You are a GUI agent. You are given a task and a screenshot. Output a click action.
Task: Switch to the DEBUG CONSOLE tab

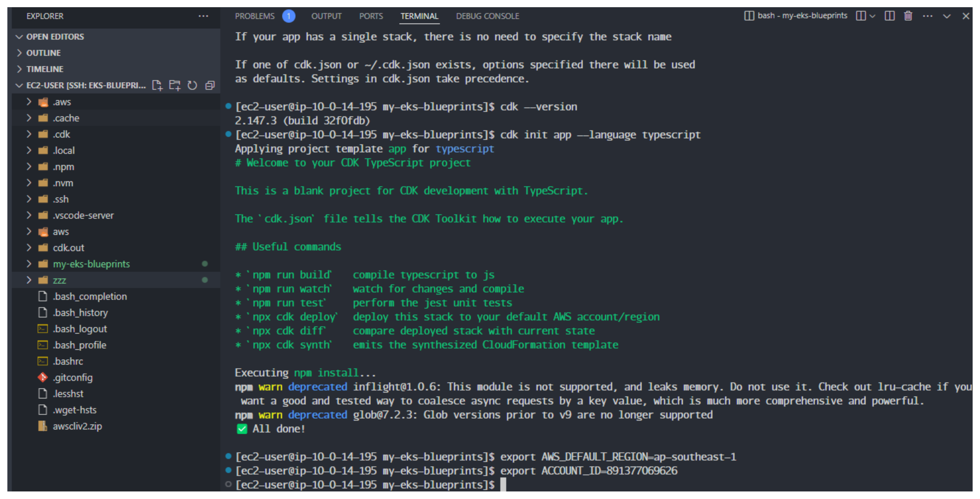click(x=487, y=16)
